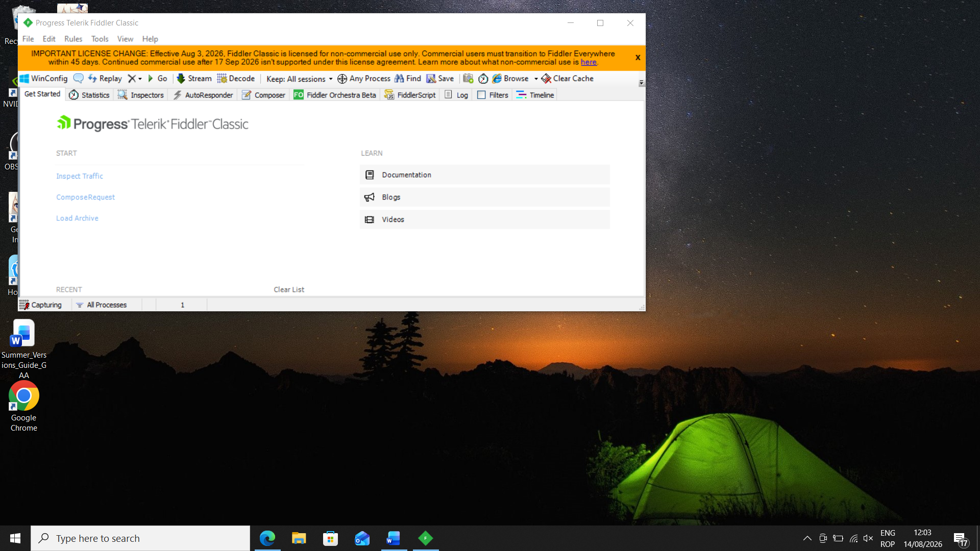Screen dimensions: 980x551
Task: Click the session count '1' in status bar
Action: pyautogui.click(x=182, y=305)
